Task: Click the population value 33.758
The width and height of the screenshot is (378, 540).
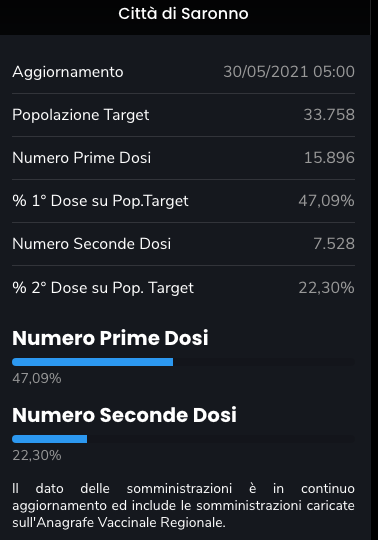Action: click(x=329, y=115)
